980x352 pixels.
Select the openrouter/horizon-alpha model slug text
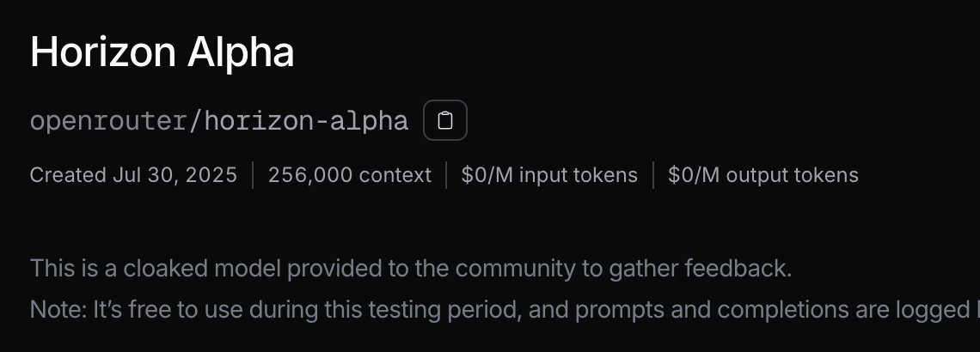[218, 121]
